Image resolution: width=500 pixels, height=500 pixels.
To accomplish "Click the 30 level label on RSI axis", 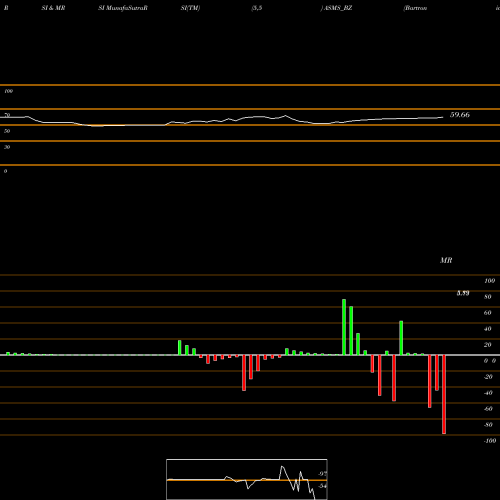I will pyautogui.click(x=7, y=147).
